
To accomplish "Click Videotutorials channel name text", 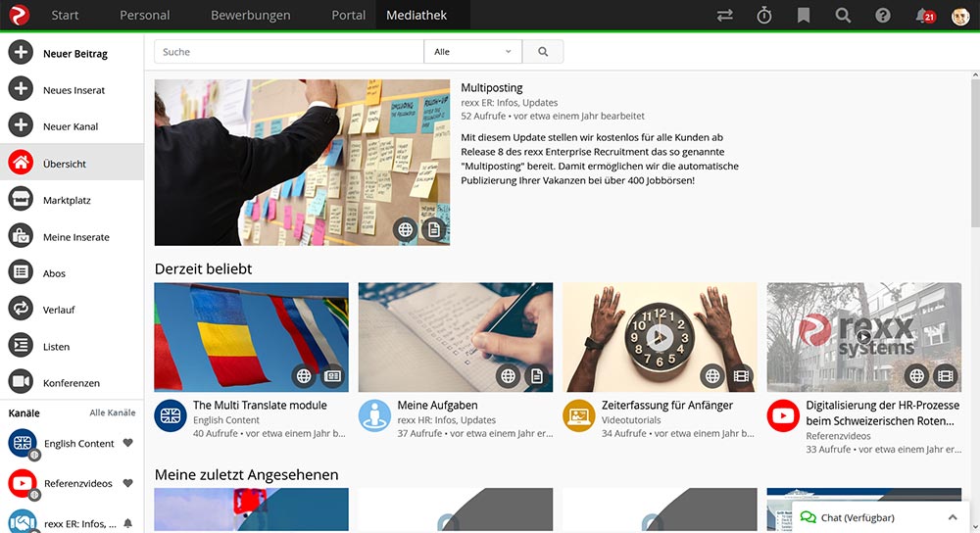I will pos(631,420).
